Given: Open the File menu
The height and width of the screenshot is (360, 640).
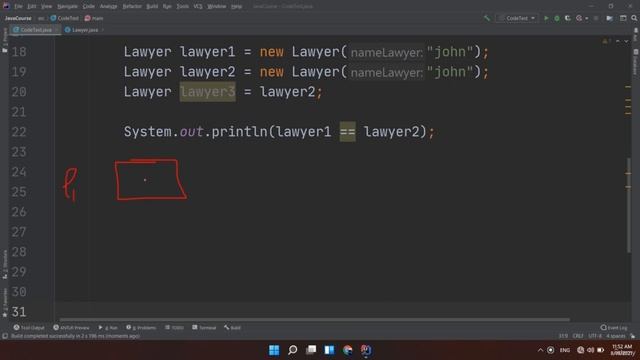Looking at the screenshot, I should tap(19, 6).
